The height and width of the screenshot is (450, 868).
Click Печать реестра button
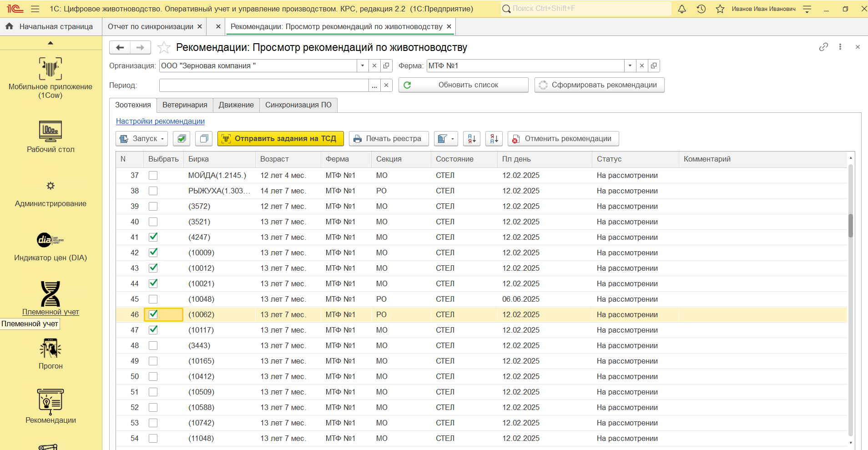(389, 139)
